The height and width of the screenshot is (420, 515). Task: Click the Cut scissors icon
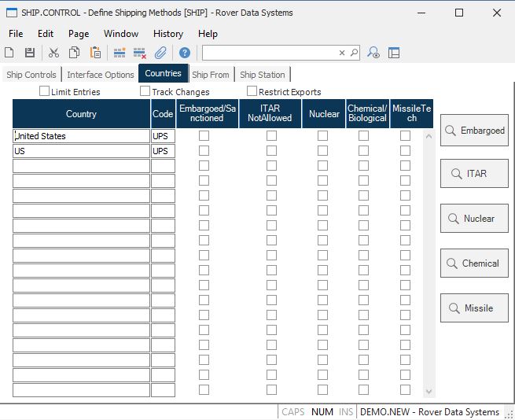[x=53, y=53]
